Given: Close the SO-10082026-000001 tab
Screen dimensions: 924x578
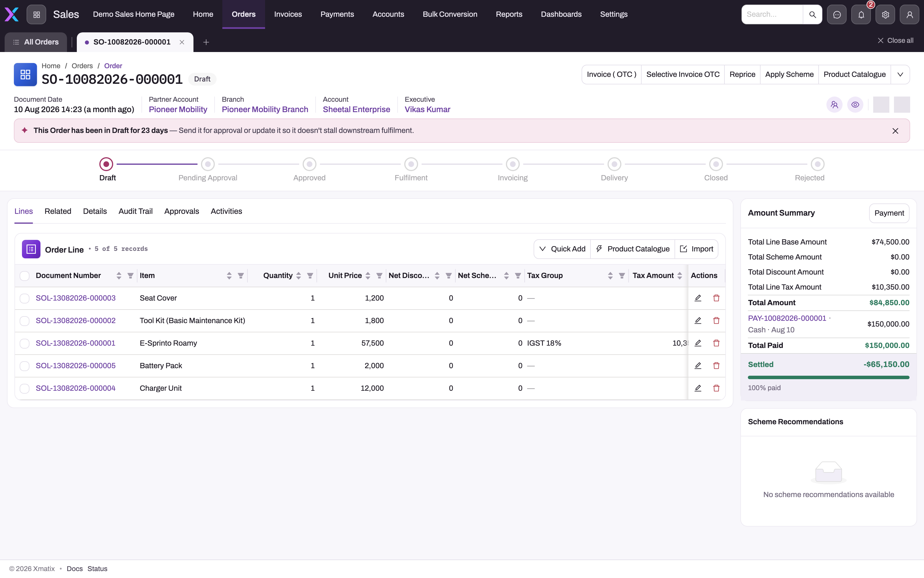Looking at the screenshot, I should [x=182, y=42].
